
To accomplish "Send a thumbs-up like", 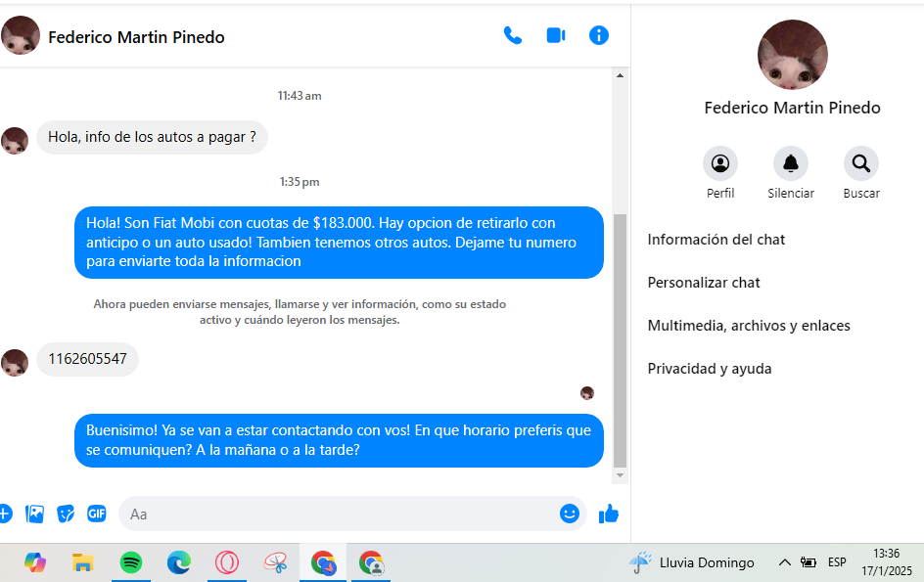I will [609, 514].
